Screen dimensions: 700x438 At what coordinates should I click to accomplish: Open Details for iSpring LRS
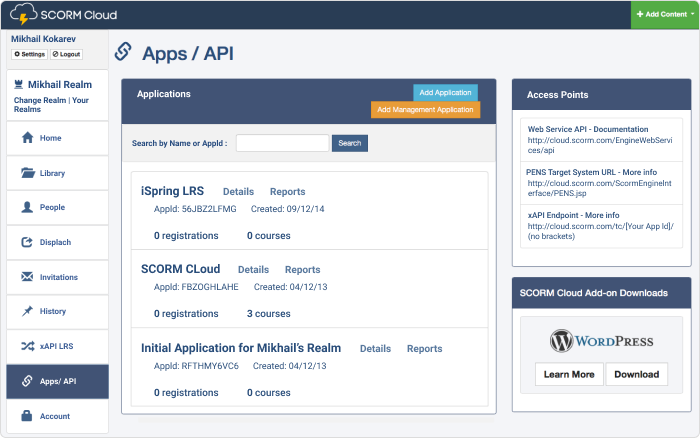pyautogui.click(x=238, y=192)
